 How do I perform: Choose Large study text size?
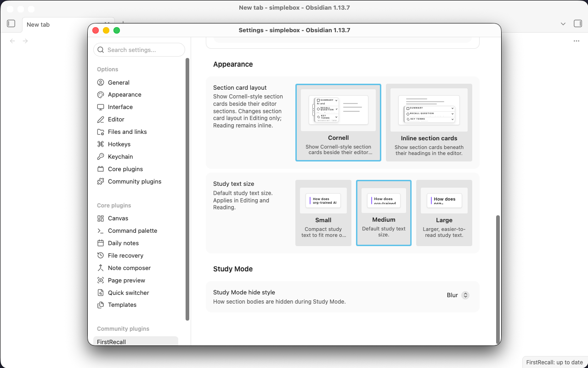point(444,213)
